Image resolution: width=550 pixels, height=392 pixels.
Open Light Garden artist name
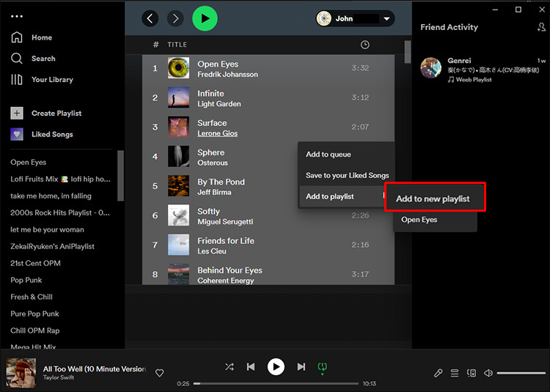pyautogui.click(x=219, y=104)
